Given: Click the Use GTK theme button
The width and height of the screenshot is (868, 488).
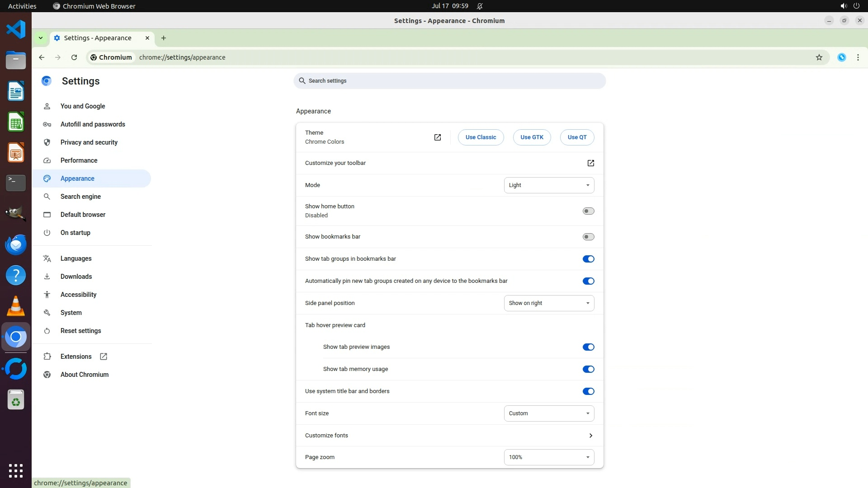Looking at the screenshot, I should pyautogui.click(x=532, y=137).
